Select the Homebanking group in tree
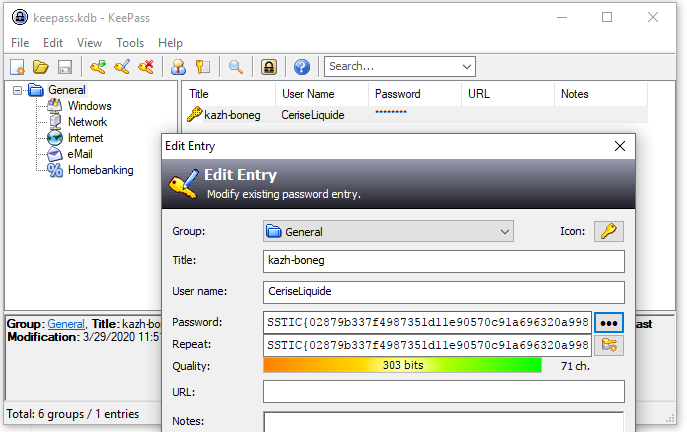Screen dimensions: 687x432 (x=100, y=170)
